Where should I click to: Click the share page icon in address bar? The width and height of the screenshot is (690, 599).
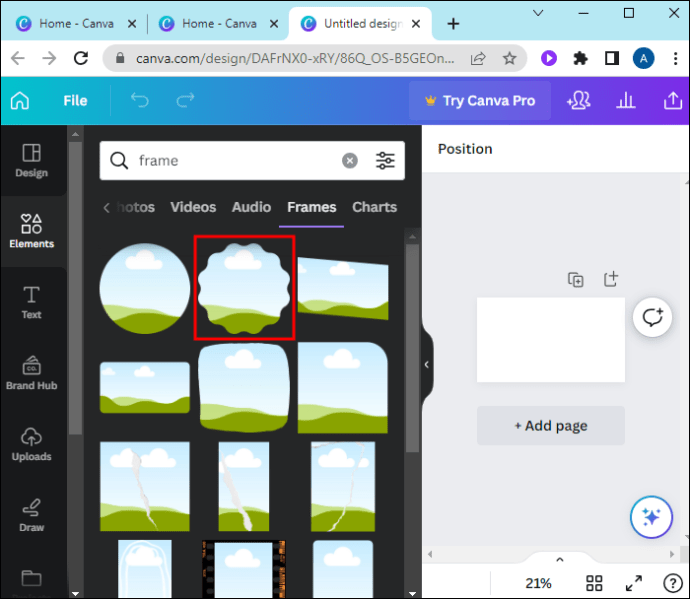coord(478,58)
